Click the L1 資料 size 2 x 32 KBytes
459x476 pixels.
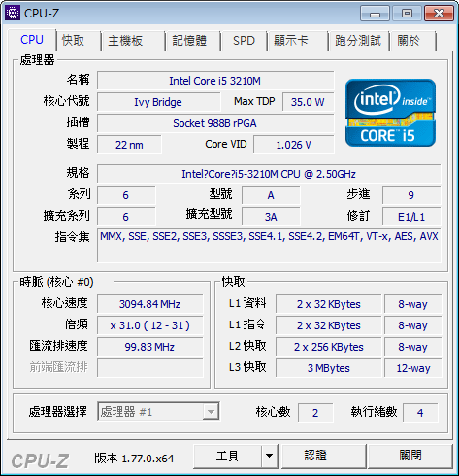coord(329,304)
